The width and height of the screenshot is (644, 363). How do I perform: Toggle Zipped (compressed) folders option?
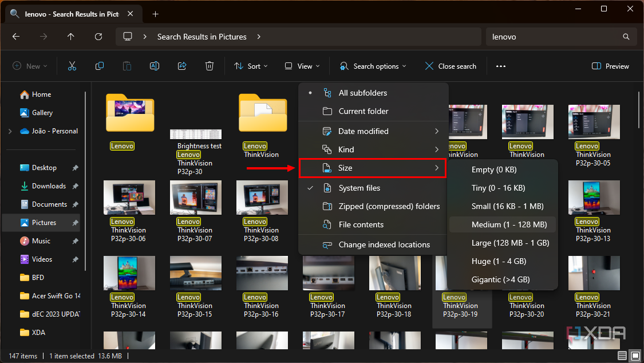click(x=373, y=206)
